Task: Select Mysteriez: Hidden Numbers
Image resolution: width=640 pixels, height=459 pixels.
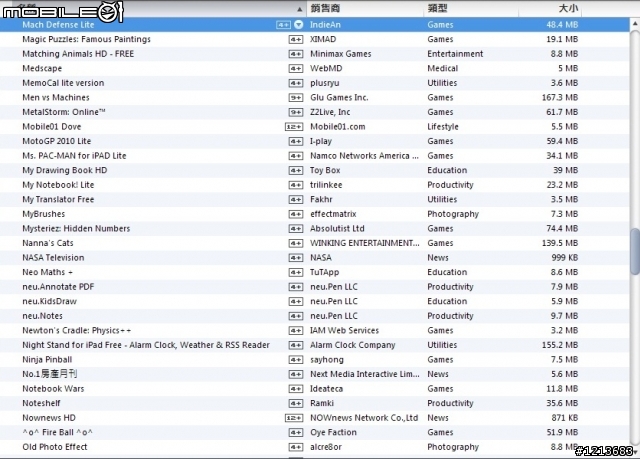Action: [76, 228]
